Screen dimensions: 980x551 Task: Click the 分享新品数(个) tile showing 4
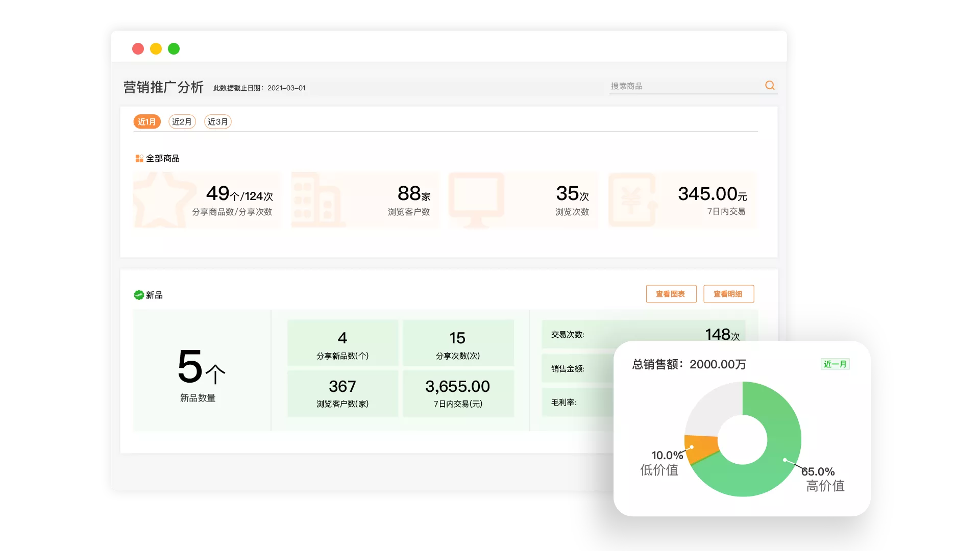click(342, 343)
